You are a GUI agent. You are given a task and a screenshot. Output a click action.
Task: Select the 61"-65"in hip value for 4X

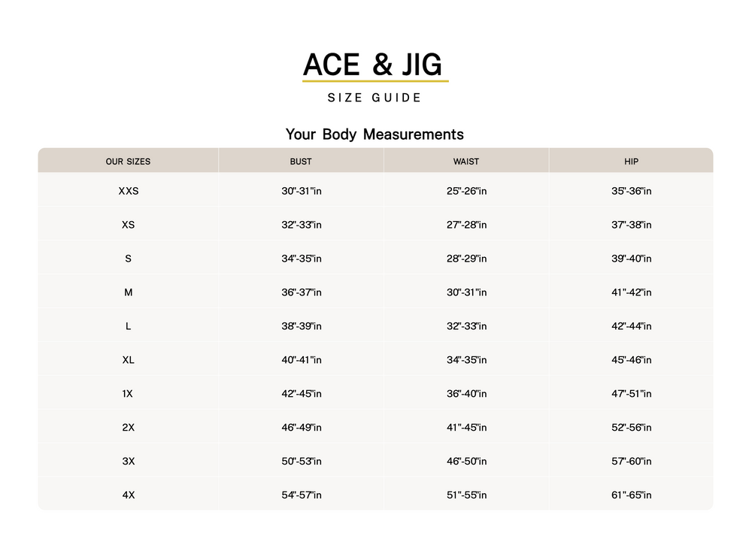pyautogui.click(x=632, y=495)
